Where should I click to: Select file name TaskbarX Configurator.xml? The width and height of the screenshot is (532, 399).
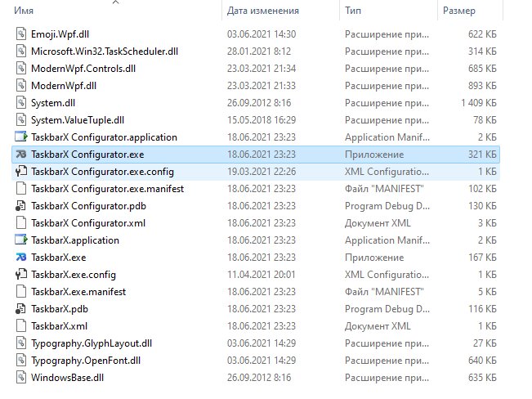click(x=88, y=223)
